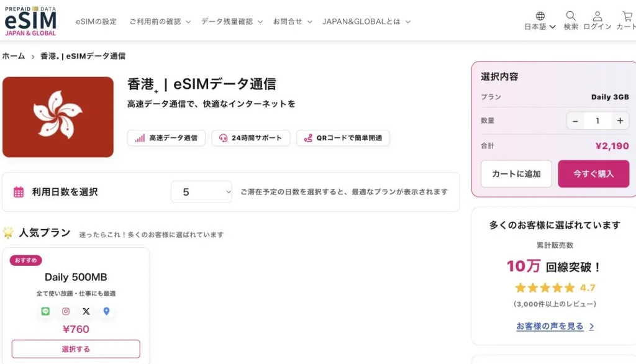The image size is (636, 364).
Task: Click the Instagram icon on plan card
Action: pyautogui.click(x=66, y=311)
